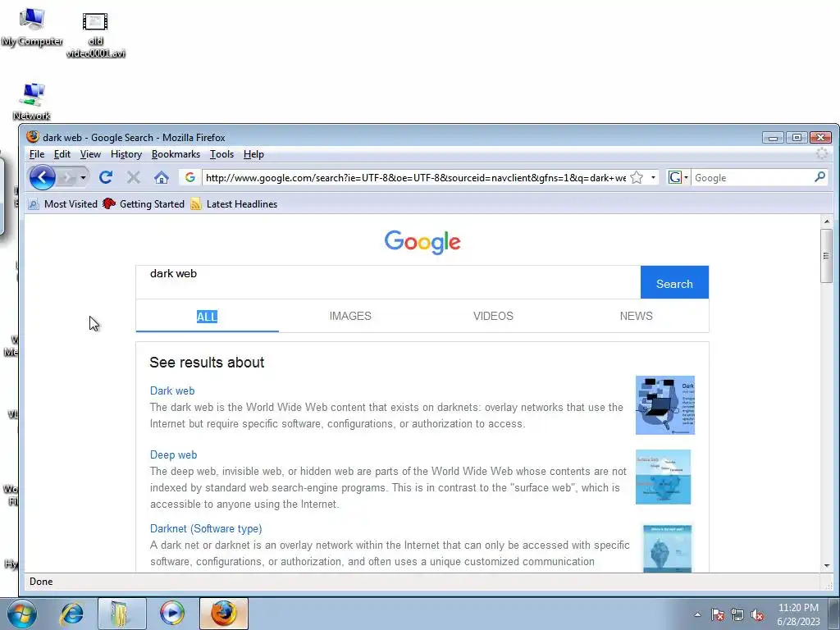Open the File menu

36,154
